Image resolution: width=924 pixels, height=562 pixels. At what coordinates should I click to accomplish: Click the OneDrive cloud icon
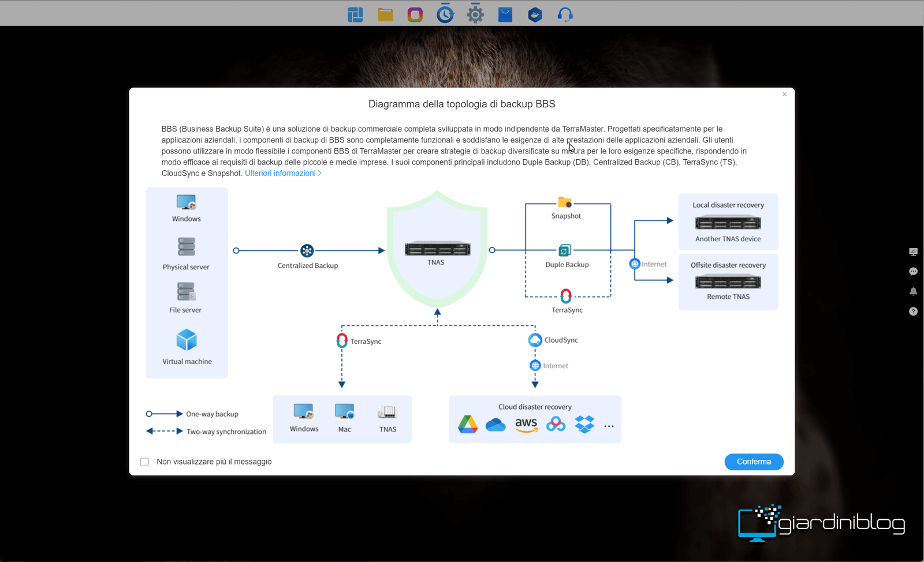tap(495, 425)
